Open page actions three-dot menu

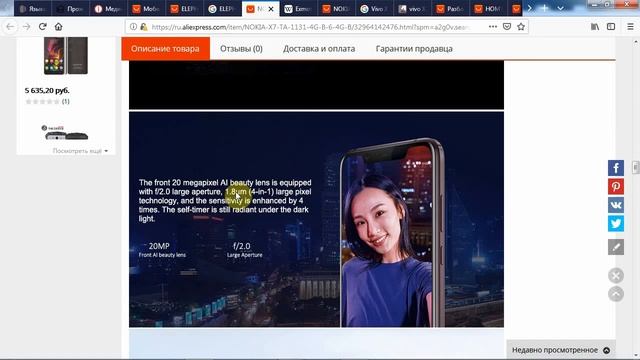click(493, 27)
